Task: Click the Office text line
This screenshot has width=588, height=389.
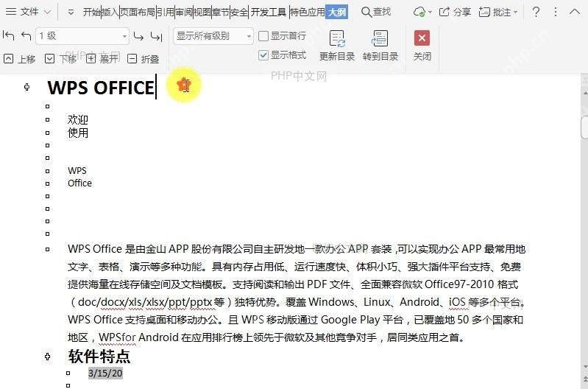Action: click(x=79, y=183)
